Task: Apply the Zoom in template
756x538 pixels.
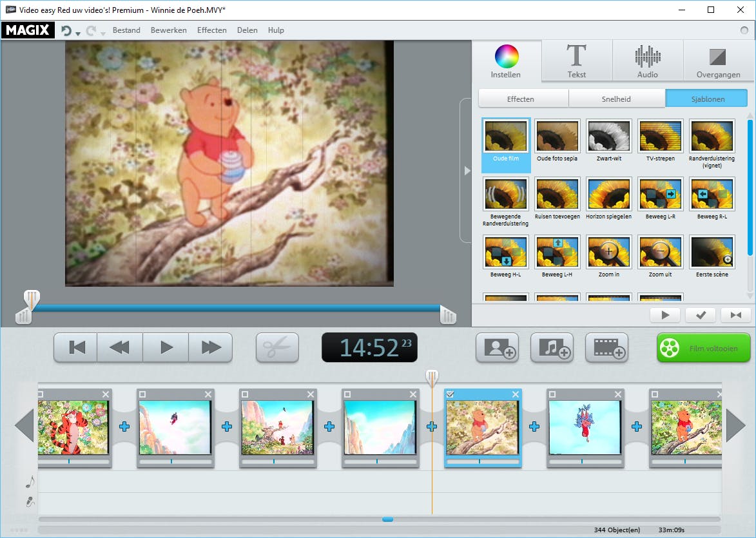Action: click(x=609, y=256)
